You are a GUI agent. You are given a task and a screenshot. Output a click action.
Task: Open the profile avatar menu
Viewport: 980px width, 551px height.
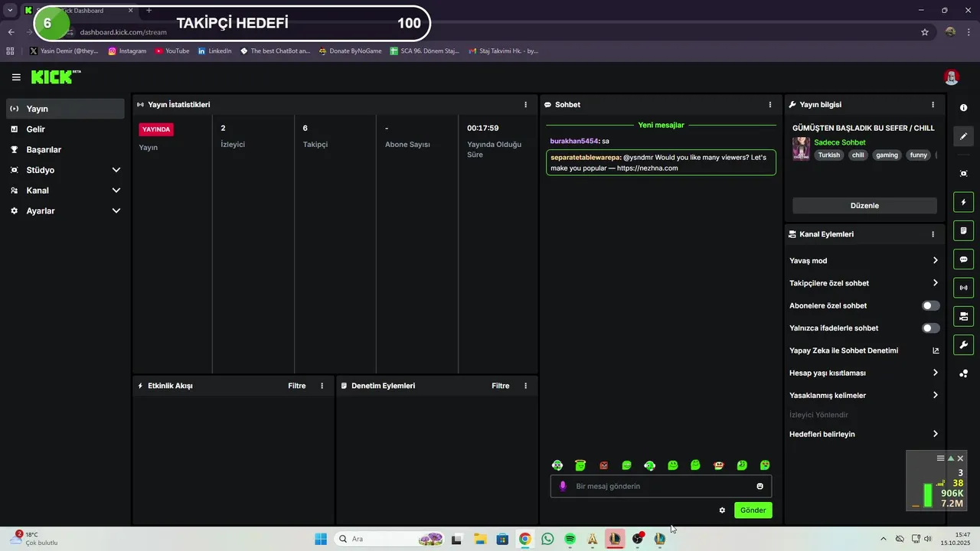(951, 77)
